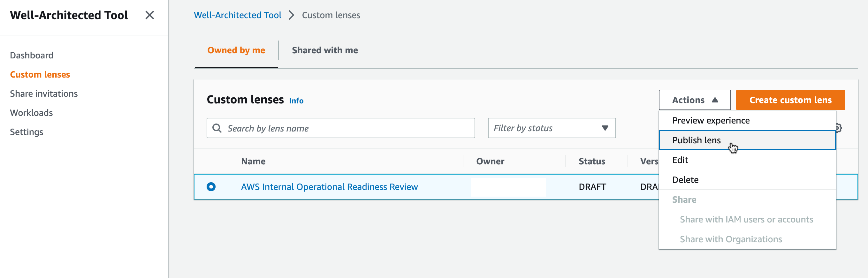Open table preferences gear icon
The width and height of the screenshot is (868, 278).
coord(840,128)
